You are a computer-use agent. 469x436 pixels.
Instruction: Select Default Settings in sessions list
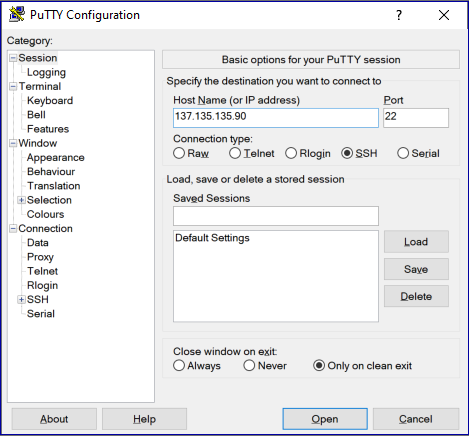coord(212,238)
